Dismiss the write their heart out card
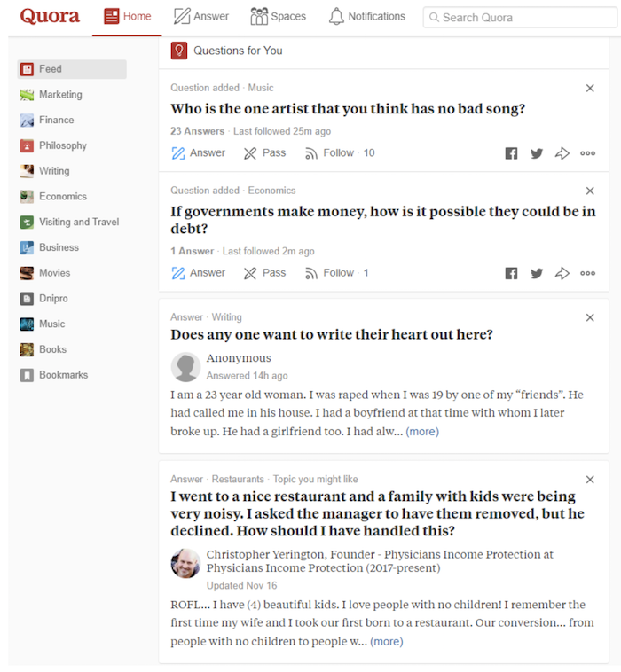This screenshot has width=621, height=672. pos(590,317)
